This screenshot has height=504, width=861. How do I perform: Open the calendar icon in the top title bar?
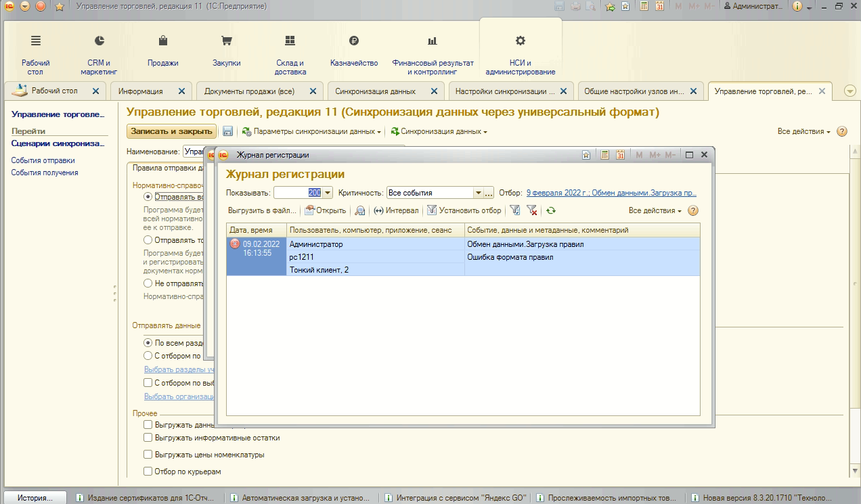(659, 6)
